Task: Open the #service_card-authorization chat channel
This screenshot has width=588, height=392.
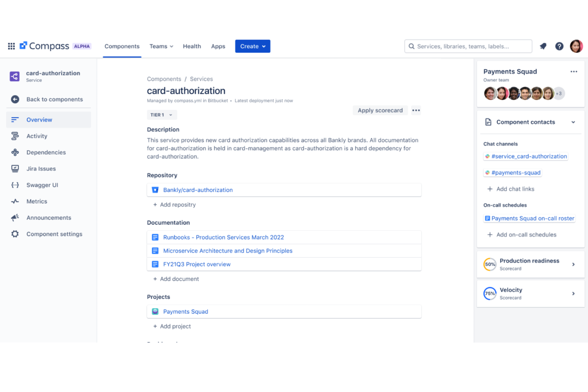Action: [529, 156]
